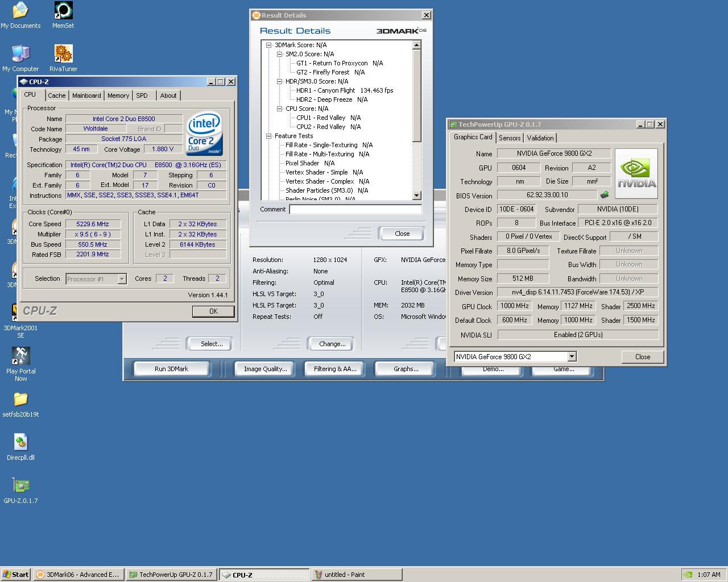
Task: Switch to the Mainboard tab in CPU-Z
Action: click(x=86, y=95)
